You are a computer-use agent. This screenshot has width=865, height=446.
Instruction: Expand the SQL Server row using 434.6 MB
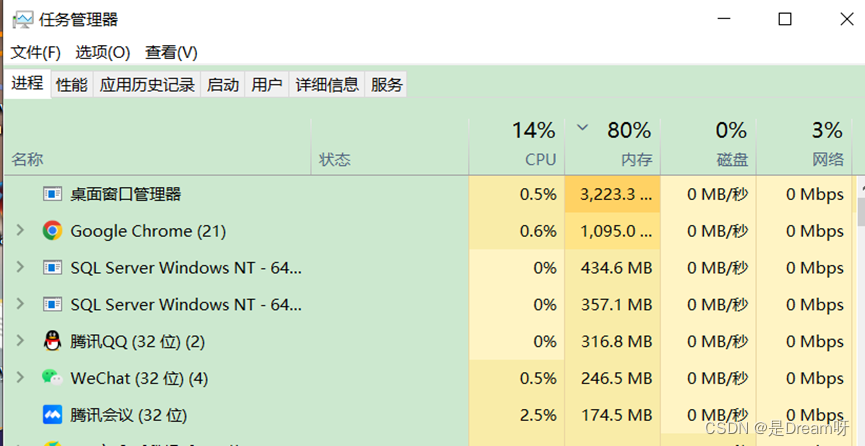coord(20,267)
